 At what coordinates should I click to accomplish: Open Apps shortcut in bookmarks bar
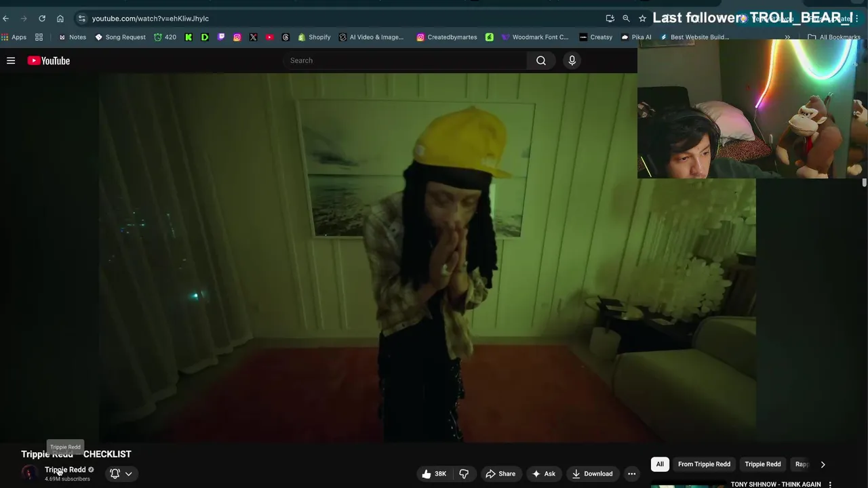click(14, 37)
